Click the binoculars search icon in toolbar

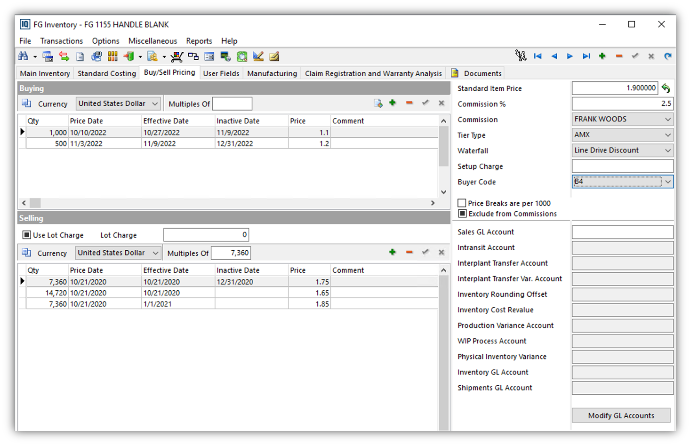(22, 56)
